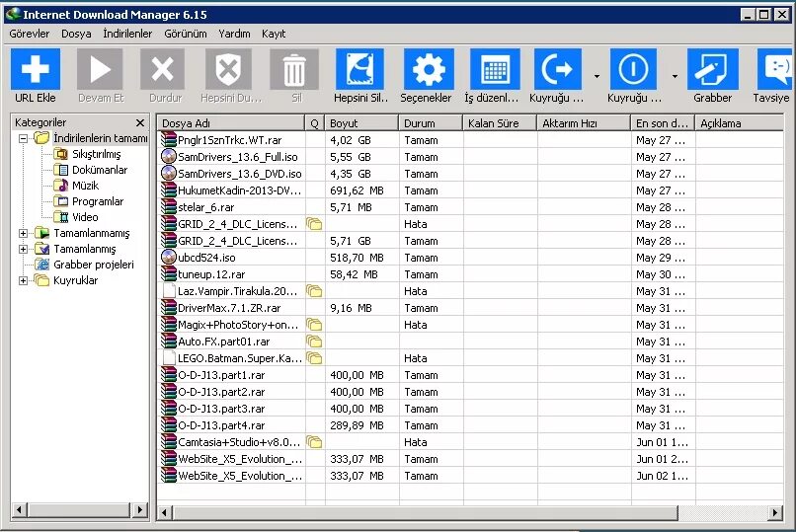Viewport: 796px width, 532px height.
Task: Click category panel scrollbar right arrow
Action: [139, 509]
